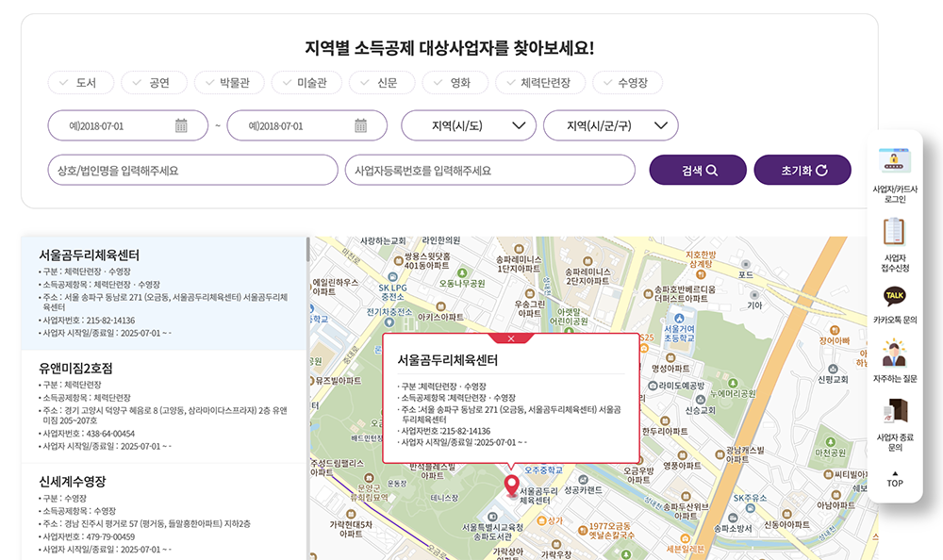943x560 pixels.
Task: Toggle the 체력단련장 category filter
Action: pos(540,83)
